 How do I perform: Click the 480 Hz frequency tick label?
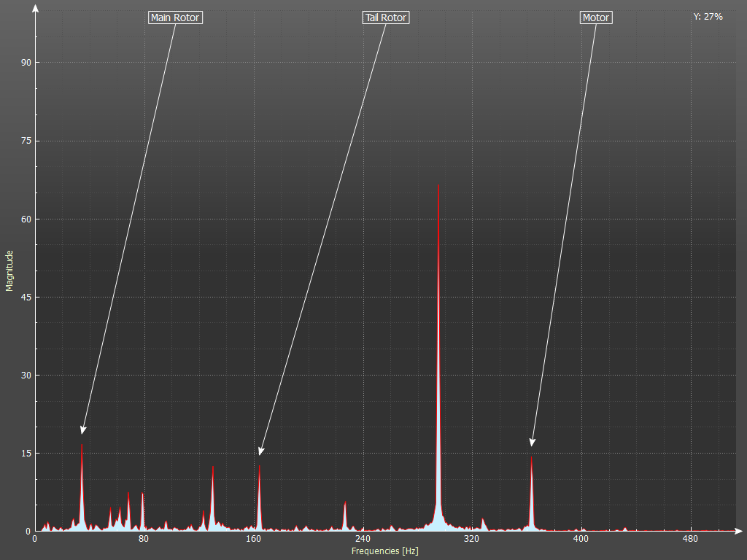pyautogui.click(x=690, y=540)
